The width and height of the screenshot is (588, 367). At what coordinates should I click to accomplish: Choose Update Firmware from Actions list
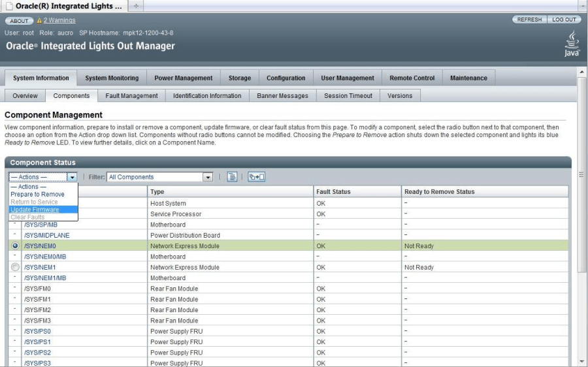[x=43, y=210]
